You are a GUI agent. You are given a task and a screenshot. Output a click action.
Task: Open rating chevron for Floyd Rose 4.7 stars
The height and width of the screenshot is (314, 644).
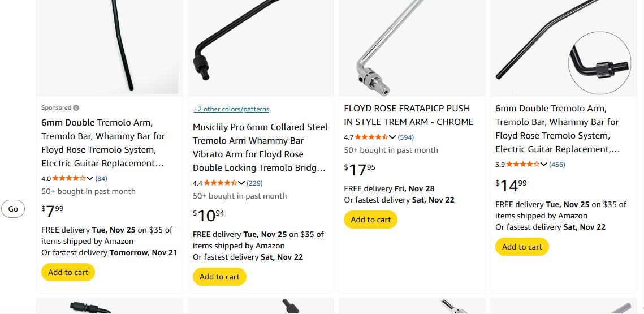392,137
